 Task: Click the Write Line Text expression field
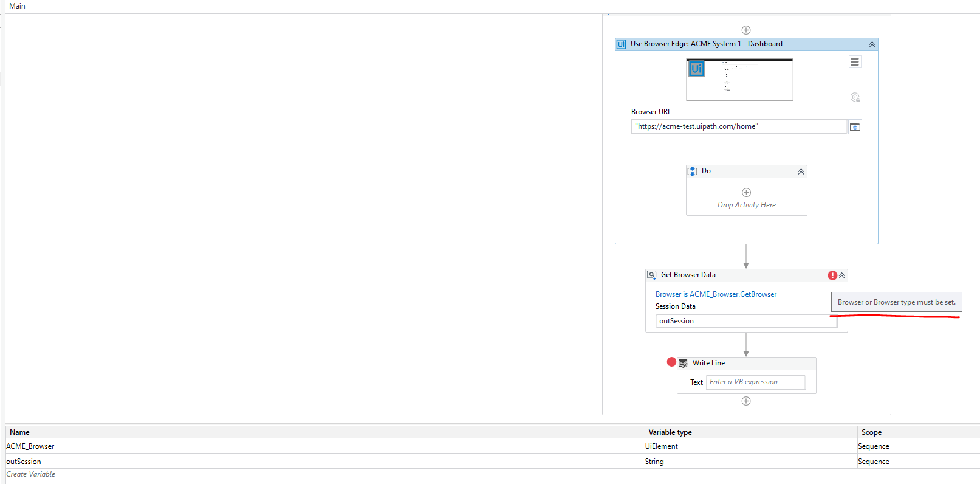tap(756, 382)
